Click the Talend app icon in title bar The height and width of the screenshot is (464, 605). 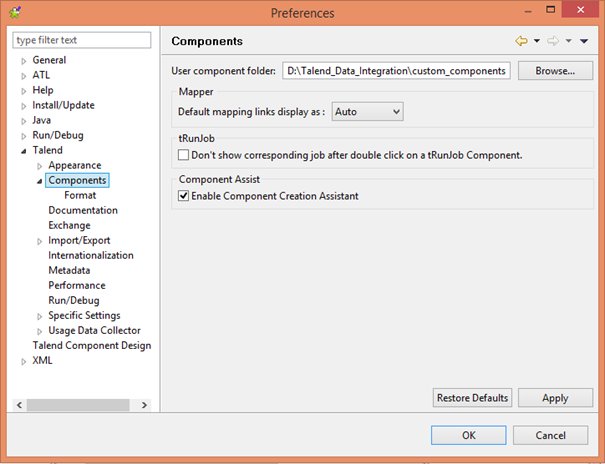pyautogui.click(x=15, y=12)
